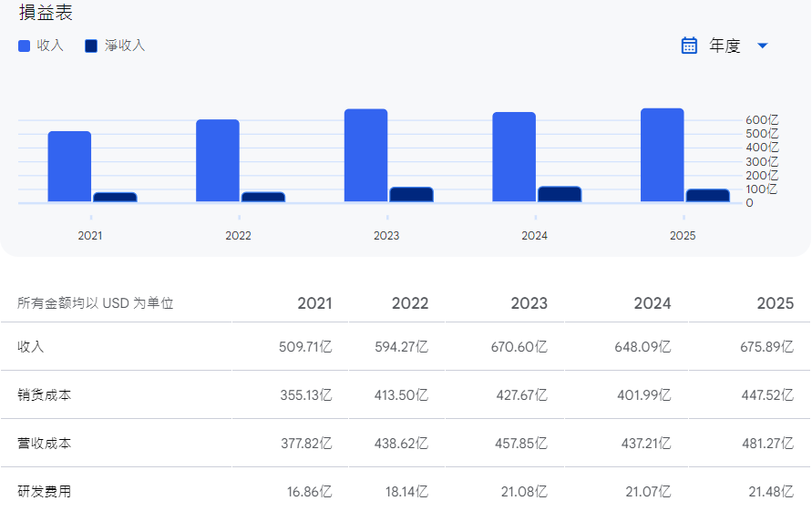Click the 2022 label on chart axis
The image size is (812, 511).
pyautogui.click(x=238, y=236)
